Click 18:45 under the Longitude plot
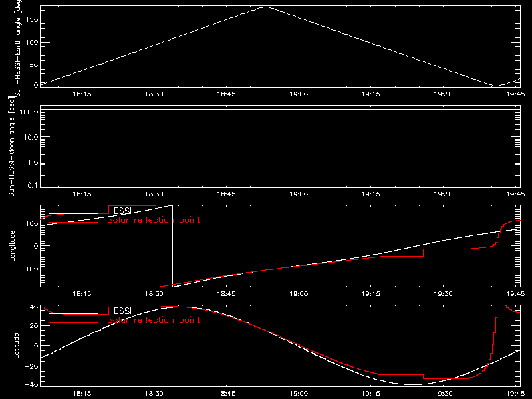The width and height of the screenshot is (532, 399). coord(226,294)
